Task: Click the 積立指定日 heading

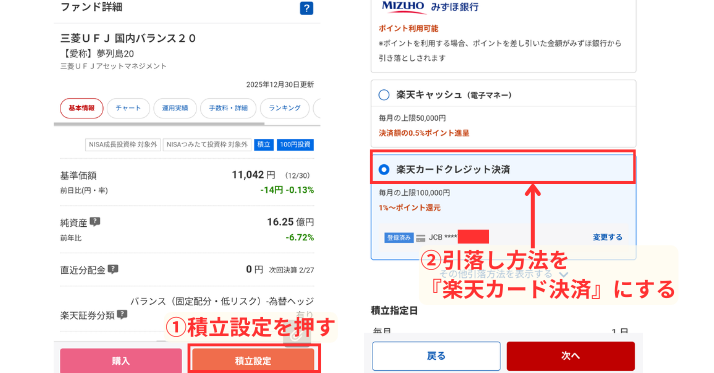Action: (x=394, y=311)
